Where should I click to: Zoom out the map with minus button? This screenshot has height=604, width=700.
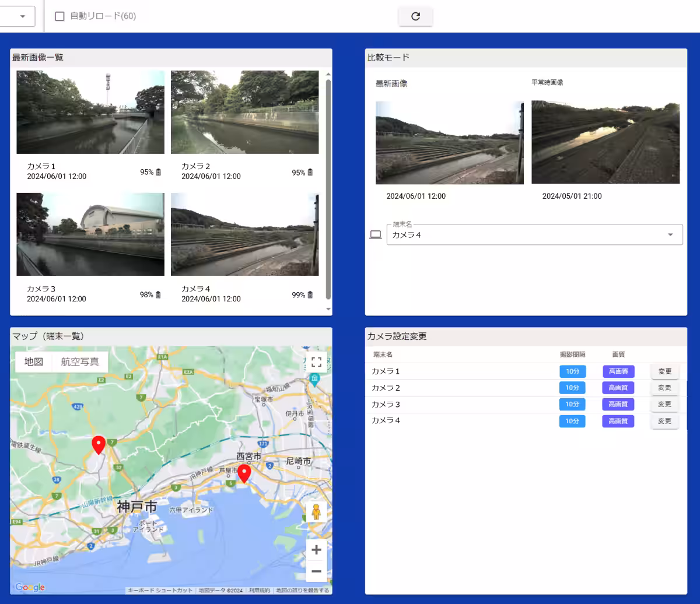[x=316, y=571]
